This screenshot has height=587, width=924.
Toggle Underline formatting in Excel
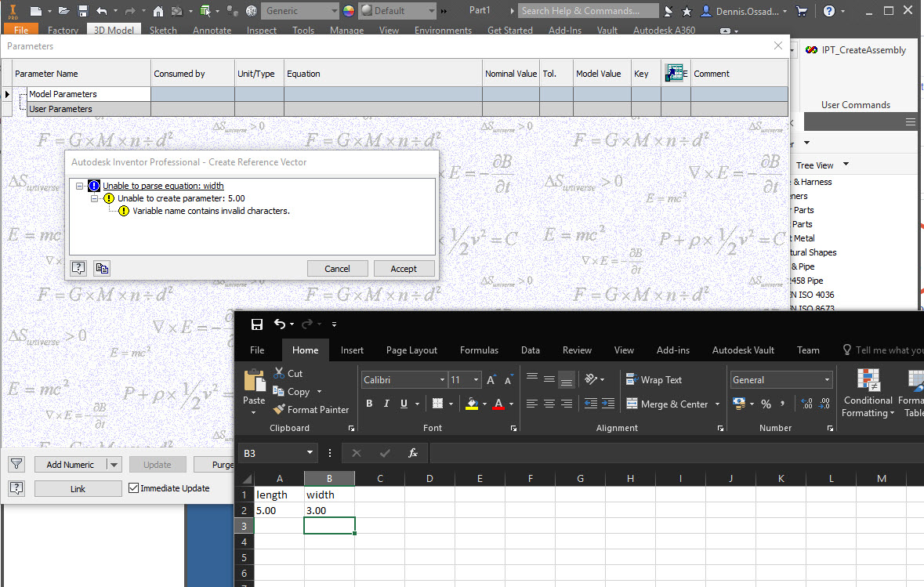point(404,404)
